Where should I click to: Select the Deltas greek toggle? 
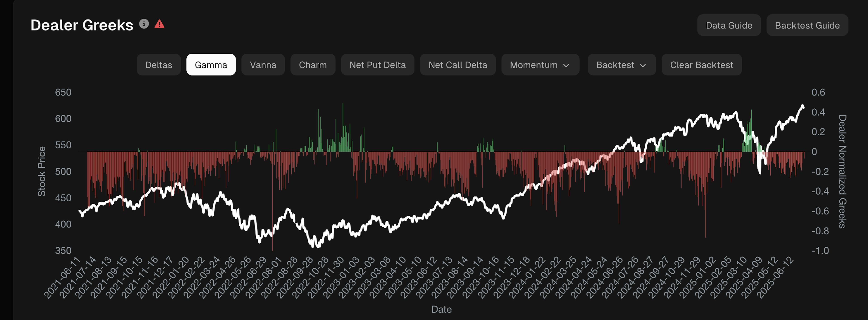(x=159, y=65)
